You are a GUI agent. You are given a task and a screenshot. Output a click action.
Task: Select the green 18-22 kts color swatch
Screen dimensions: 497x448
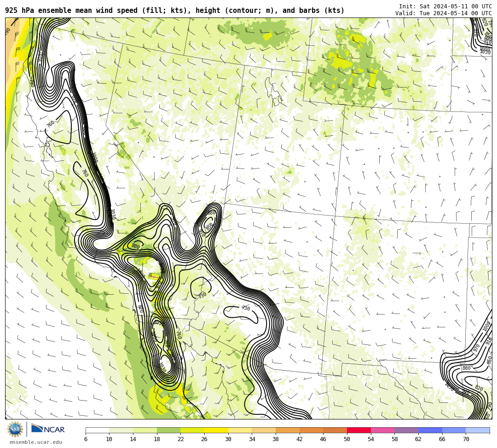pos(168,430)
